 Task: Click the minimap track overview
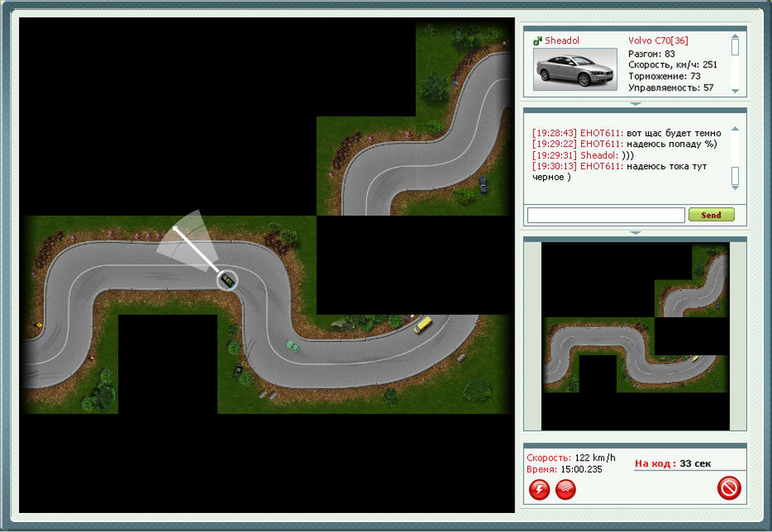(x=635, y=336)
